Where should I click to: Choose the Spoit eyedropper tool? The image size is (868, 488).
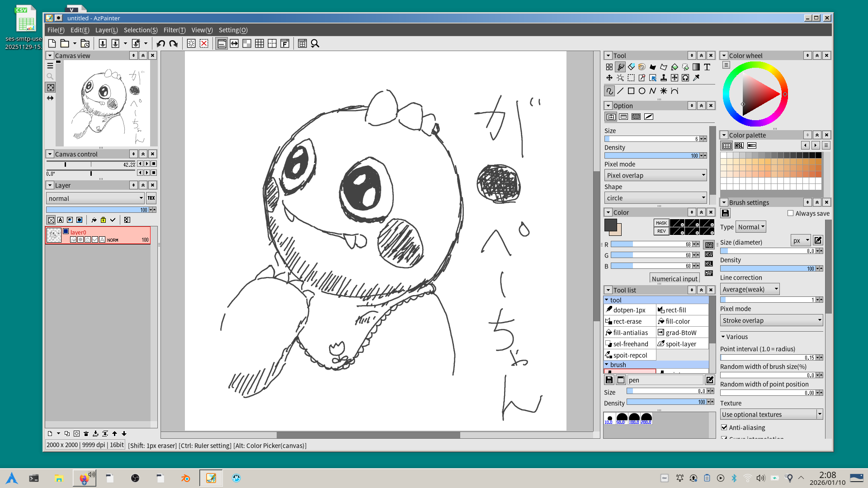tap(696, 78)
